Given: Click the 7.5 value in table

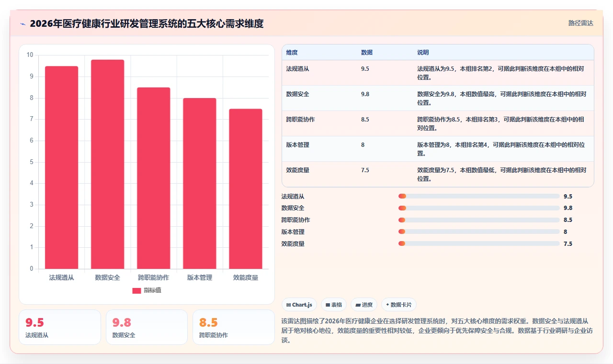Looking at the screenshot, I should 365,170.
